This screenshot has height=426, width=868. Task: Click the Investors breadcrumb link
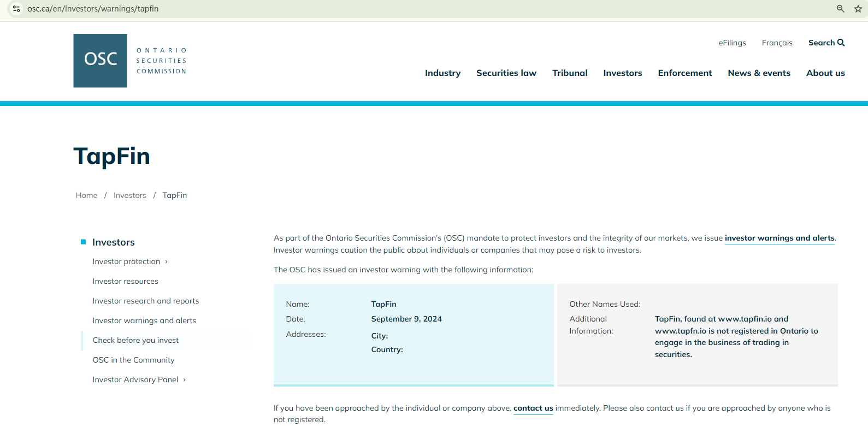coord(130,195)
